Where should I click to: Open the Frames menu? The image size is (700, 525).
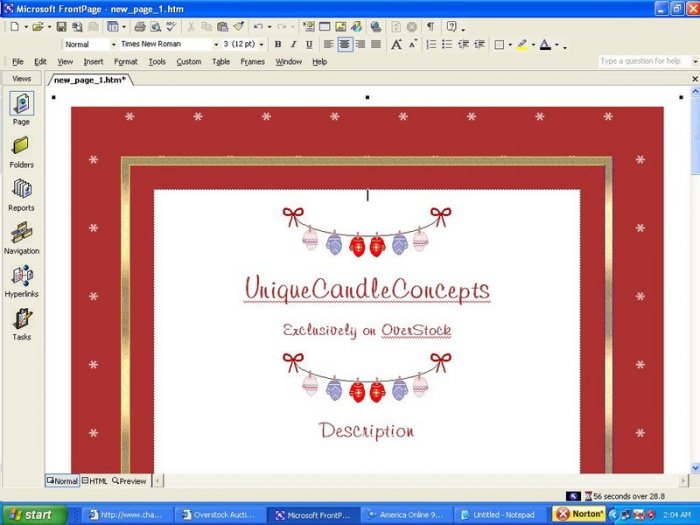click(252, 62)
